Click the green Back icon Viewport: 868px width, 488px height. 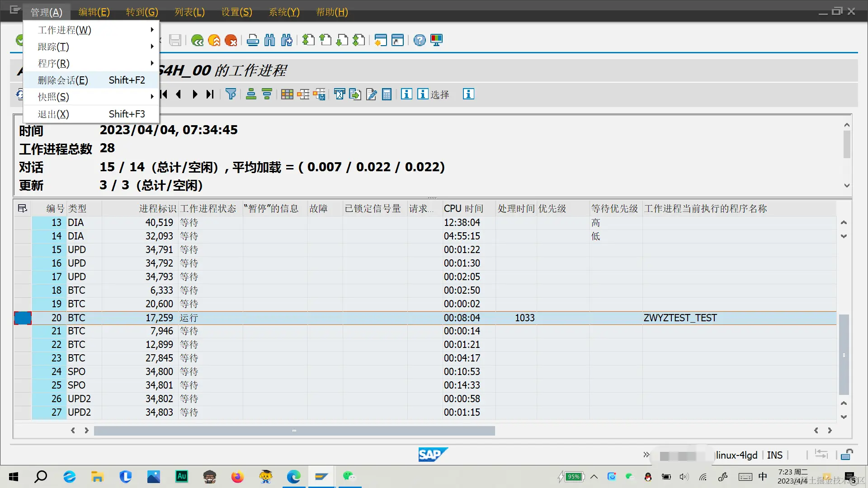click(x=197, y=40)
